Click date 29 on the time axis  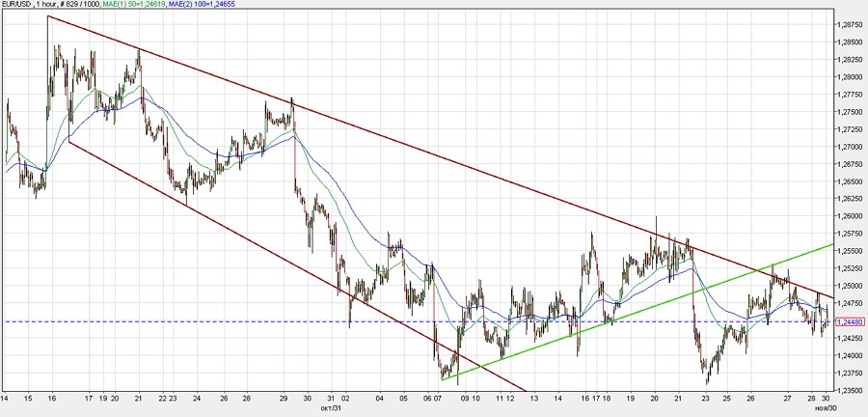point(284,398)
